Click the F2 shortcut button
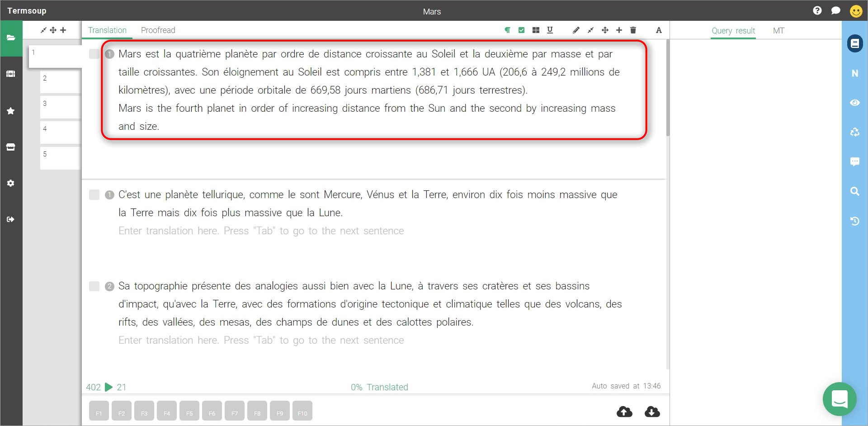The height and width of the screenshot is (426, 868). pos(122,411)
